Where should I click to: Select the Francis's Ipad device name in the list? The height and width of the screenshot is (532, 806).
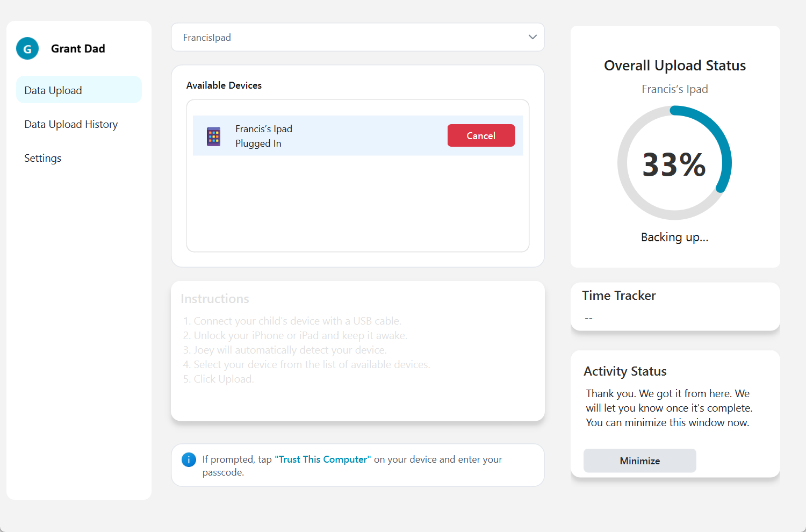point(264,129)
